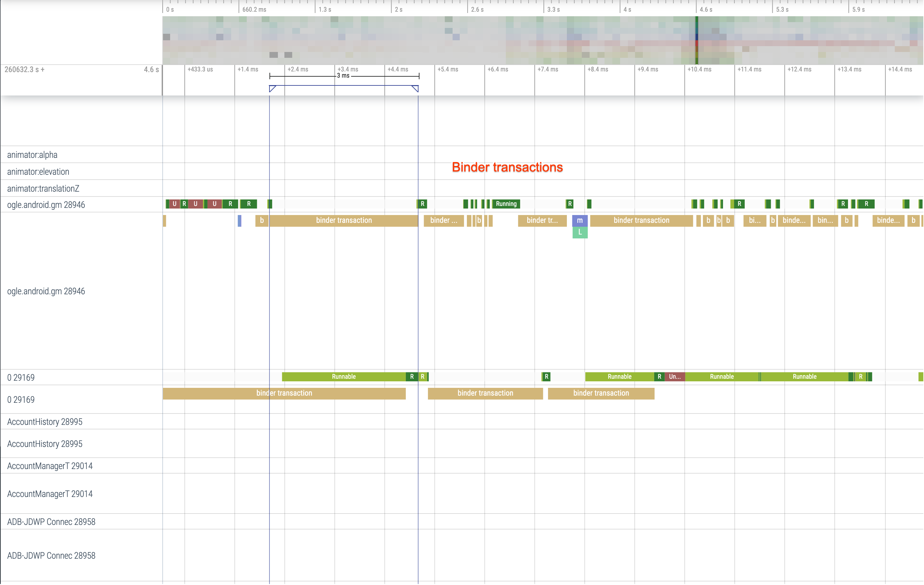Click the small blue slice near +1.4 ms

(240, 220)
